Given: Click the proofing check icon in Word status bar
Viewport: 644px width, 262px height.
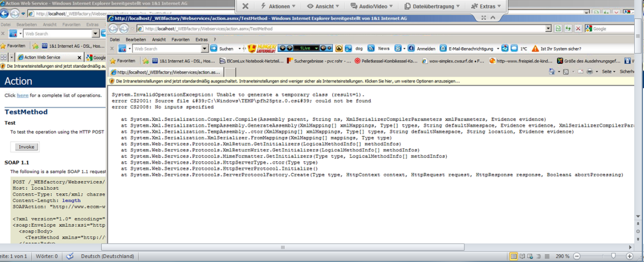Looking at the screenshot, I should (70, 256).
